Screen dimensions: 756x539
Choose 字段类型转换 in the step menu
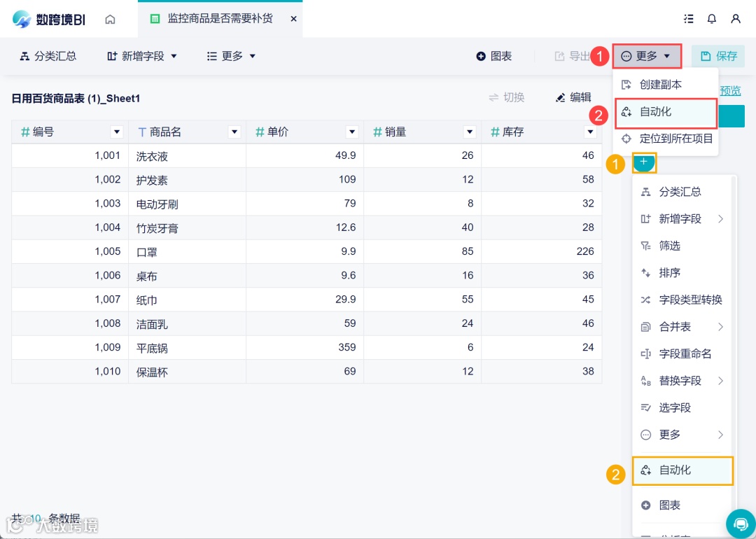[x=682, y=300]
